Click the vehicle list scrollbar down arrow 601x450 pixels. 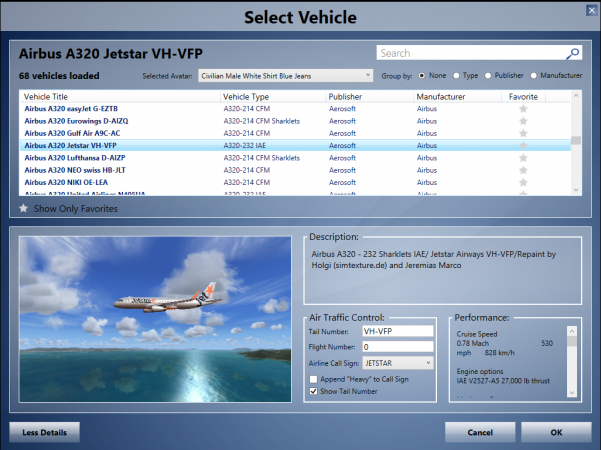point(575,189)
